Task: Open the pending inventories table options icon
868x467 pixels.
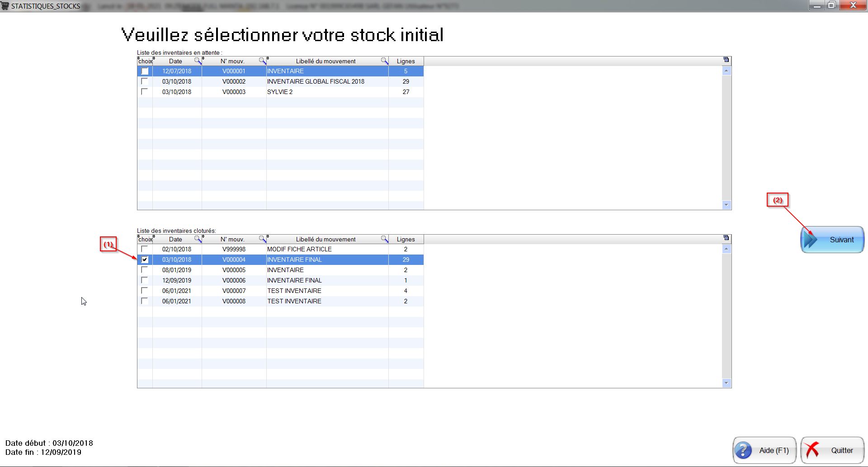Action: click(x=726, y=60)
